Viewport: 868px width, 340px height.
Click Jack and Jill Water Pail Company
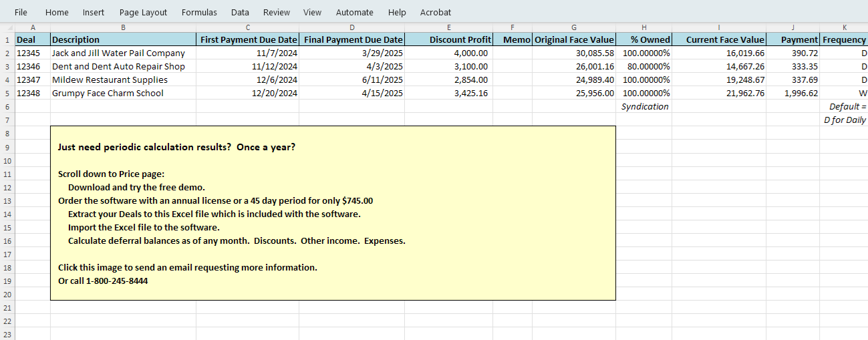123,53
